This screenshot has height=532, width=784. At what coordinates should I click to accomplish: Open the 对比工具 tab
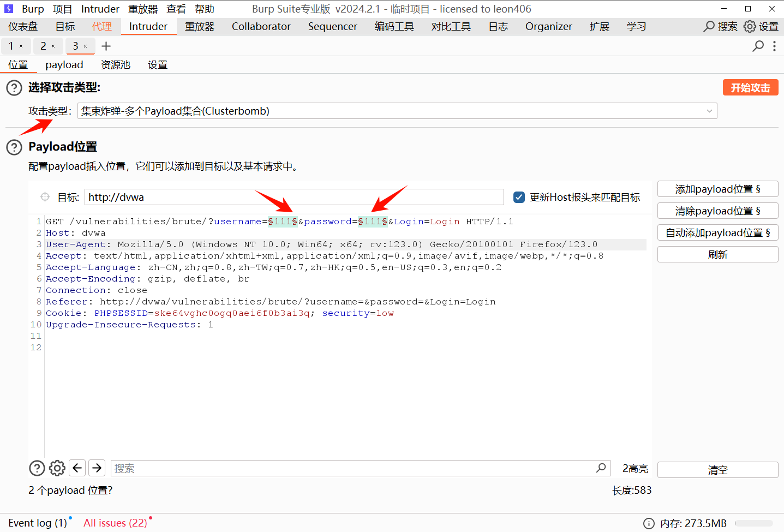[451, 26]
